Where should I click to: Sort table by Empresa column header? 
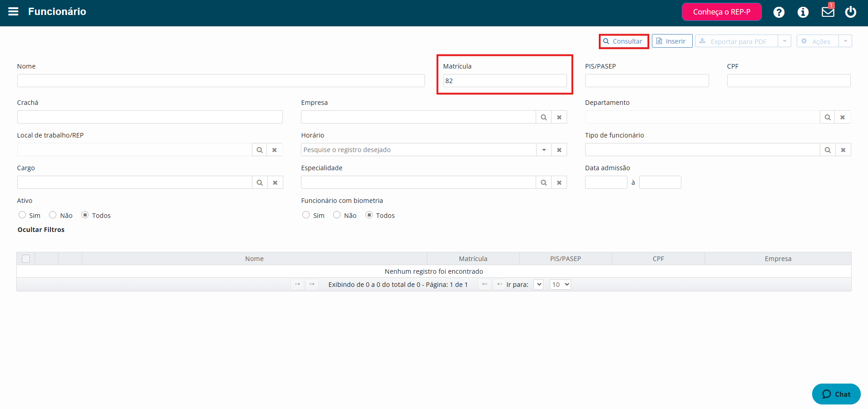point(778,259)
